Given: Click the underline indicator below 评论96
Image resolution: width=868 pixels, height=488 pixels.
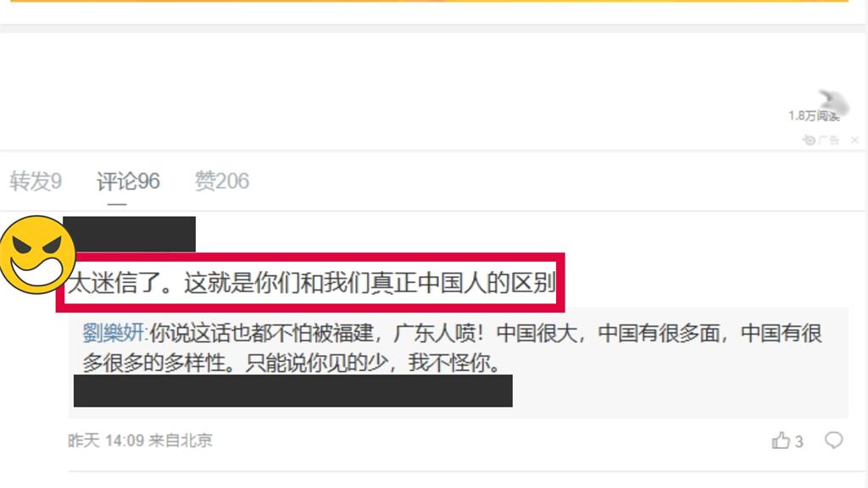Looking at the screenshot, I should 117,204.
